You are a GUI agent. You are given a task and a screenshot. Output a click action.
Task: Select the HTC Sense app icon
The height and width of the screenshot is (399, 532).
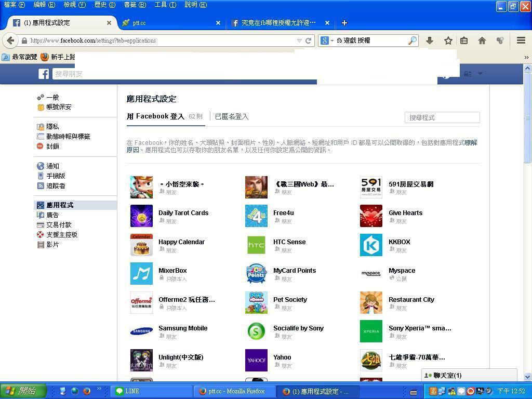click(x=256, y=245)
